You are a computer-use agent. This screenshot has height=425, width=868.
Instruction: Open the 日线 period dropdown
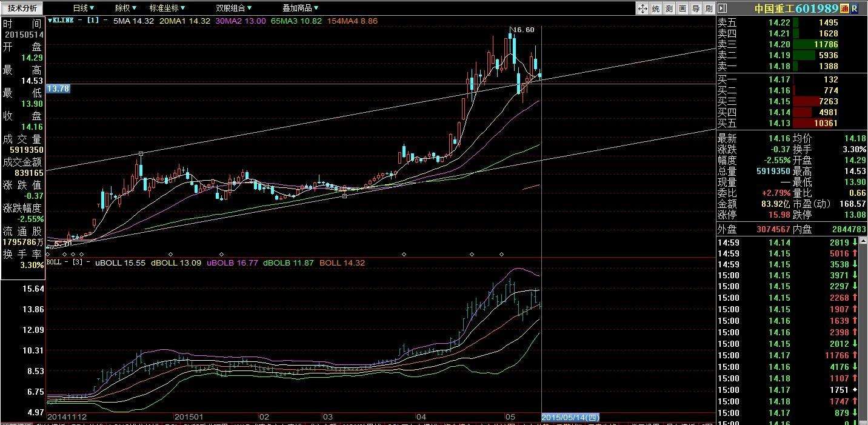(83, 8)
